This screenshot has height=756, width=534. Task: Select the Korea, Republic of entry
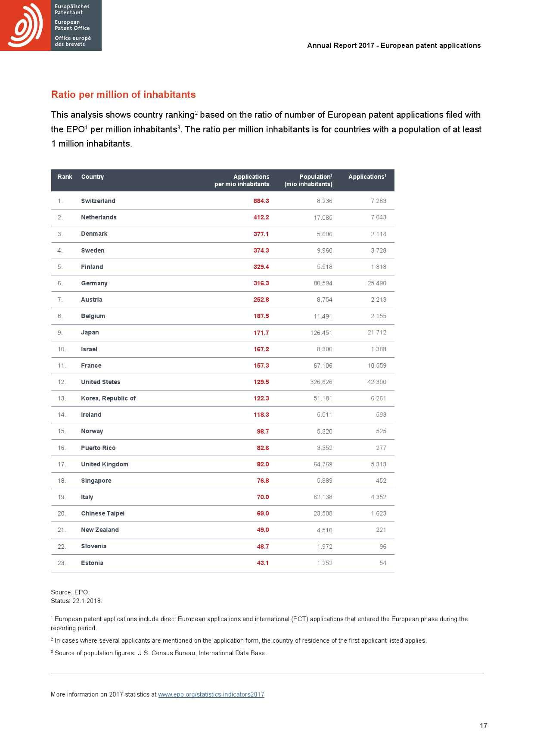tap(109, 398)
